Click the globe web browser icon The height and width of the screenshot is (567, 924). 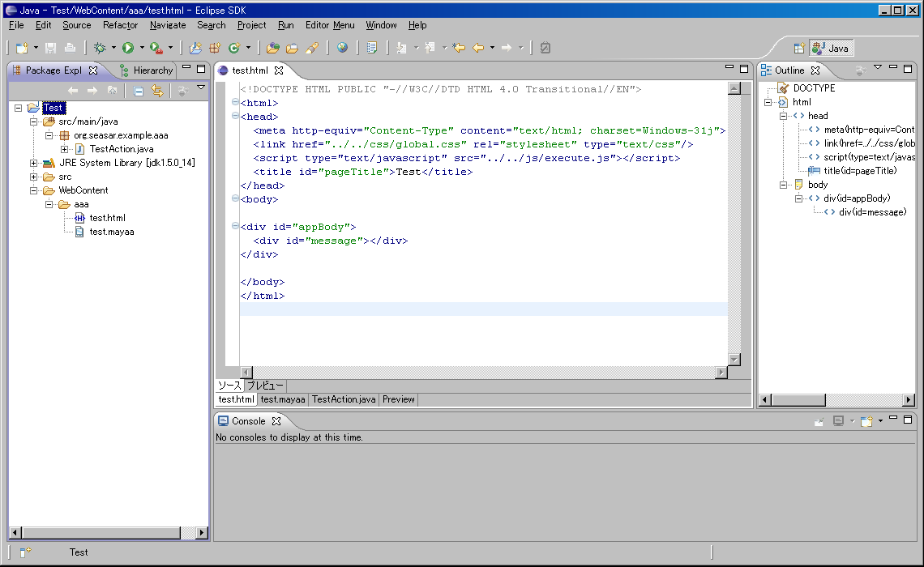342,48
